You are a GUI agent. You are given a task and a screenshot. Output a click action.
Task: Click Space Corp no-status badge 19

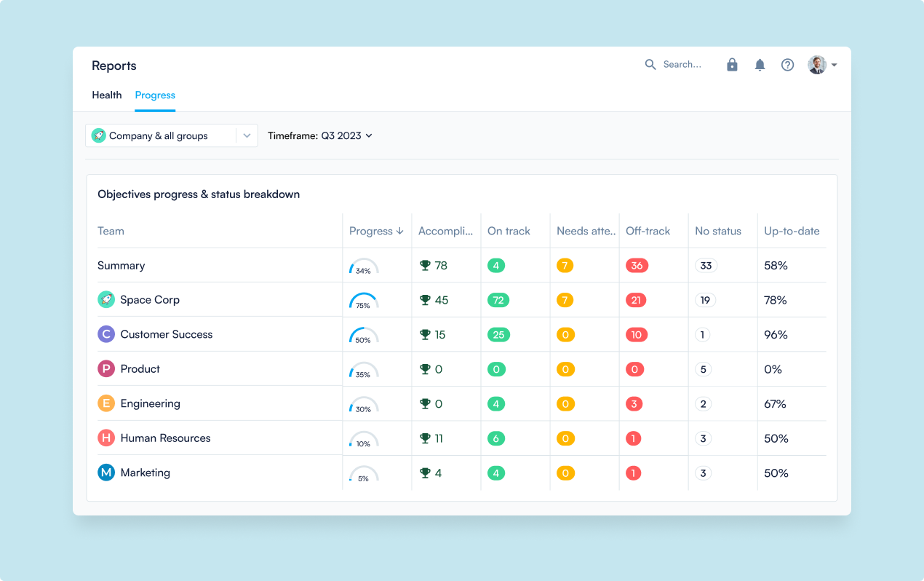(x=705, y=300)
